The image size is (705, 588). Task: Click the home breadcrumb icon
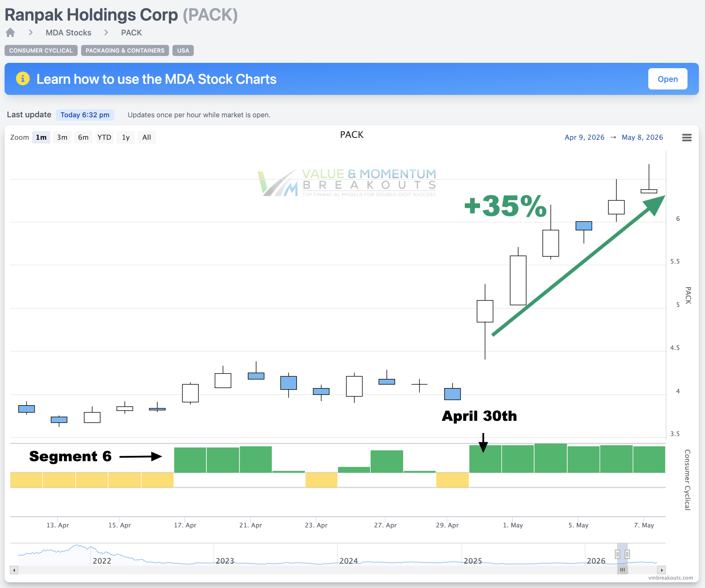(x=10, y=33)
